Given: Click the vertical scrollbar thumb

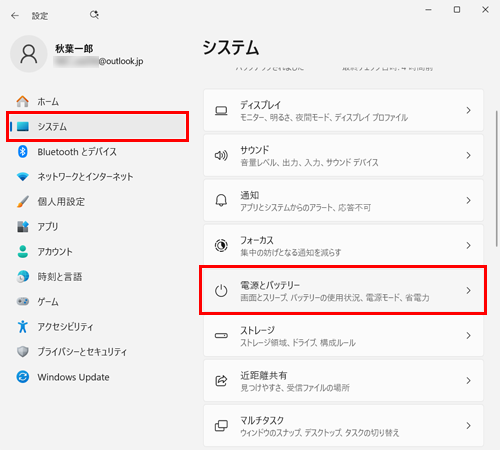Looking at the screenshot, I should (x=497, y=178).
